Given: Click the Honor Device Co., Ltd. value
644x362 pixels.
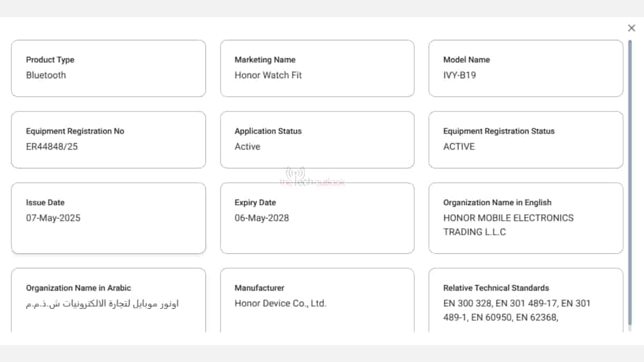Looking at the screenshot, I should coord(280,303).
